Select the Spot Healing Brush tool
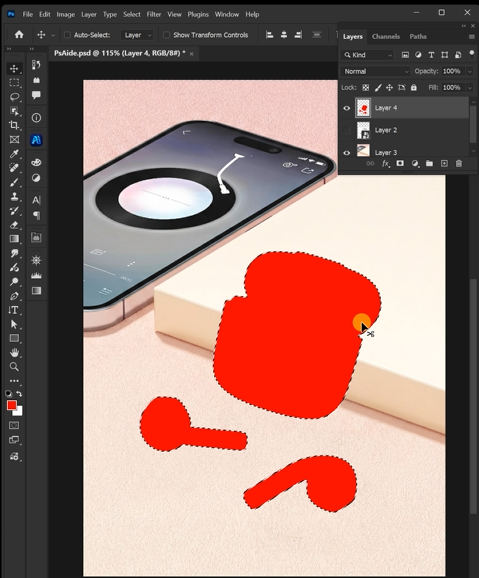 click(14, 168)
